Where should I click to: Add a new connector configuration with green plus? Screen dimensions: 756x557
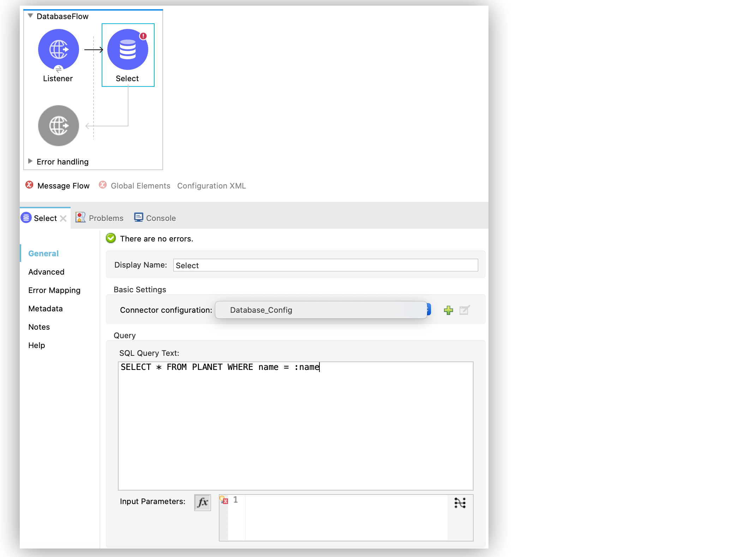[448, 310]
